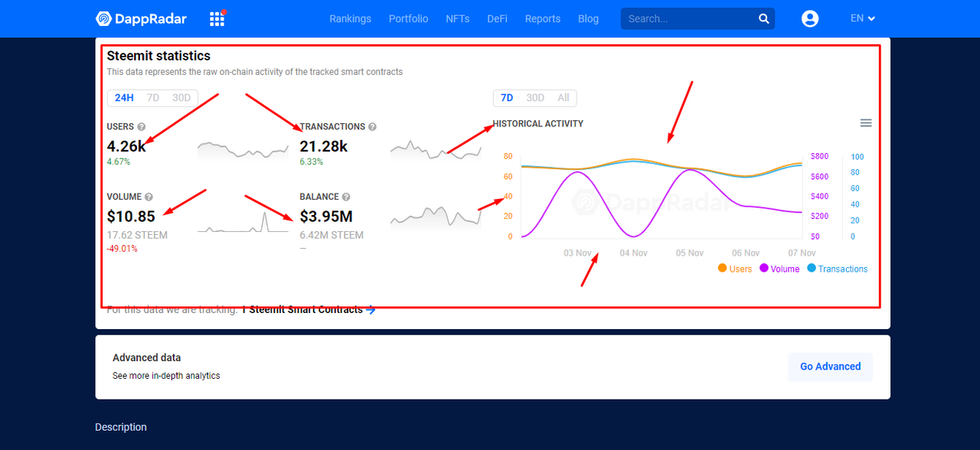The width and height of the screenshot is (980, 450).
Task: Select the 7D statistics range on the left
Action: (x=153, y=98)
